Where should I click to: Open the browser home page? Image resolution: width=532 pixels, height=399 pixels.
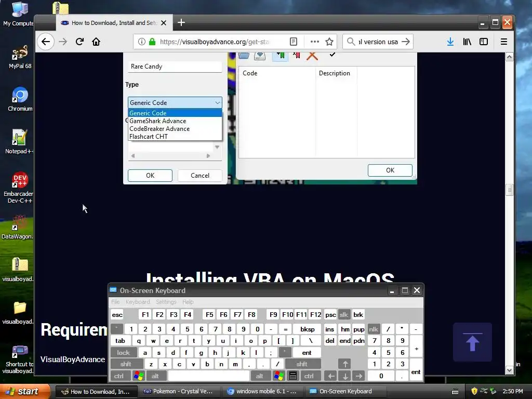(x=96, y=42)
